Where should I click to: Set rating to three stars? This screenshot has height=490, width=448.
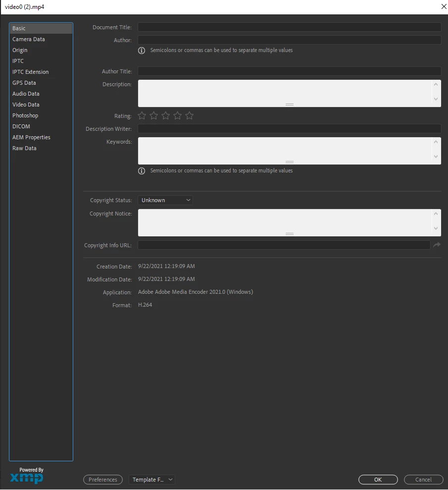[165, 115]
